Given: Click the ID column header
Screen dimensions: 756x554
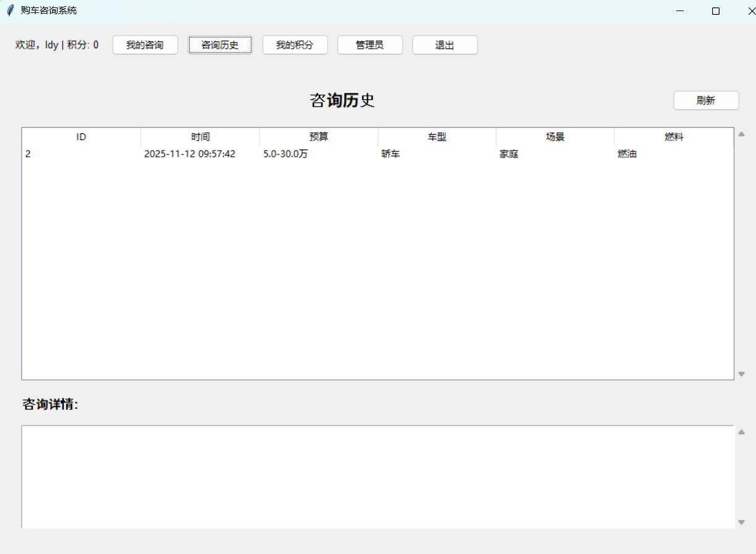Looking at the screenshot, I should pos(82,137).
